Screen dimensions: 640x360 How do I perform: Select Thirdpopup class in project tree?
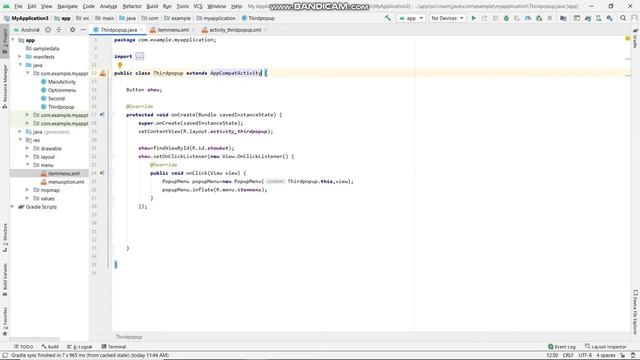tap(58, 107)
